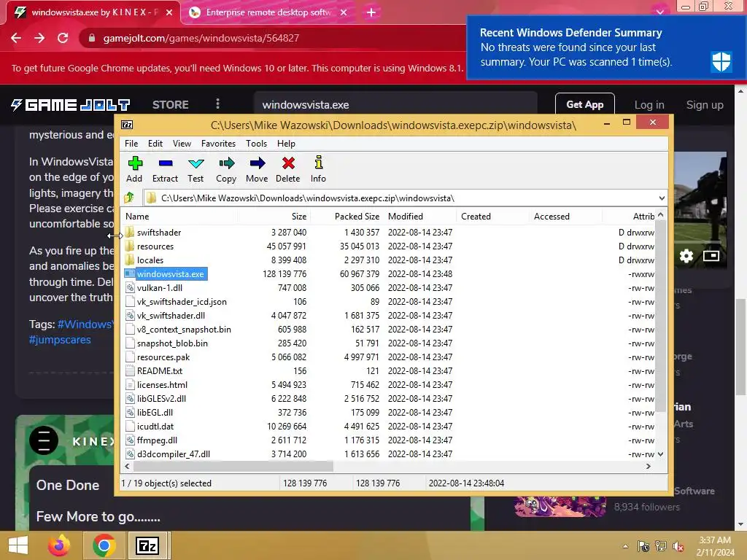747x560 pixels.
Task: Open a new Chrome tab
Action: click(x=371, y=12)
